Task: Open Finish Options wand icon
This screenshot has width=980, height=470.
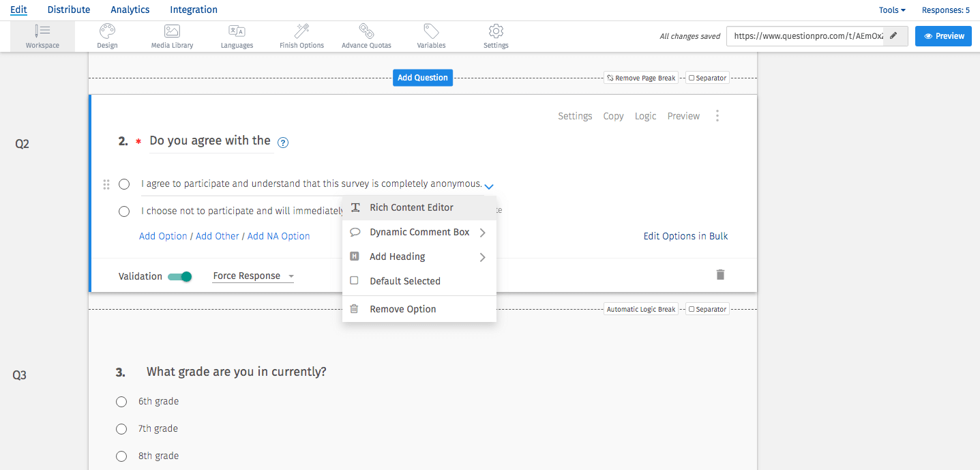Action: 301,31
